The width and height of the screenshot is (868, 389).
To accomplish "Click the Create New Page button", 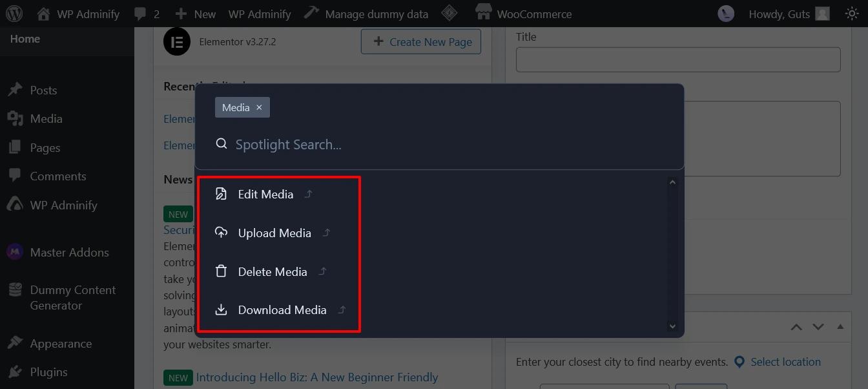I will point(420,41).
